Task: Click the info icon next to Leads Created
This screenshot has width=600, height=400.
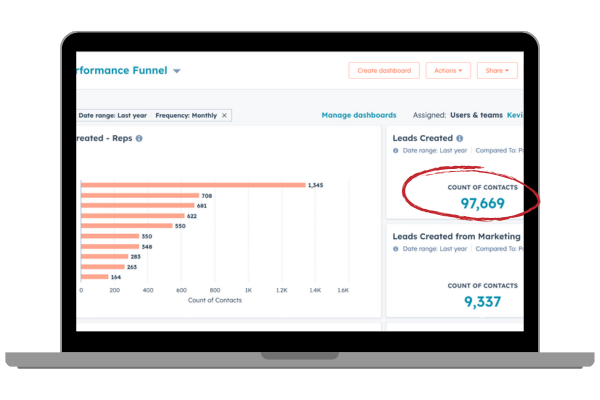Action: tap(460, 138)
